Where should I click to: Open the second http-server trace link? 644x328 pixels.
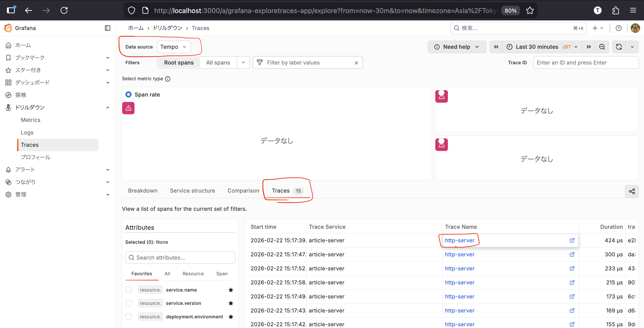click(x=459, y=254)
